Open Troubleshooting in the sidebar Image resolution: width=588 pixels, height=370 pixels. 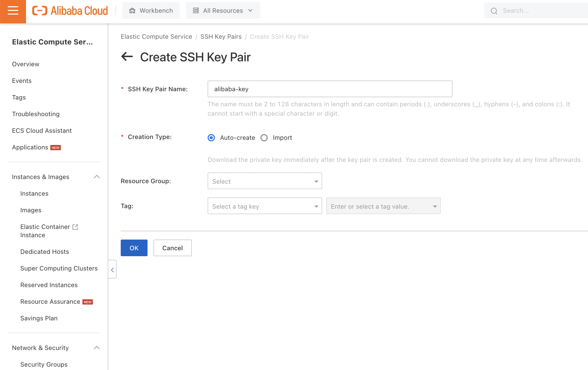point(36,114)
